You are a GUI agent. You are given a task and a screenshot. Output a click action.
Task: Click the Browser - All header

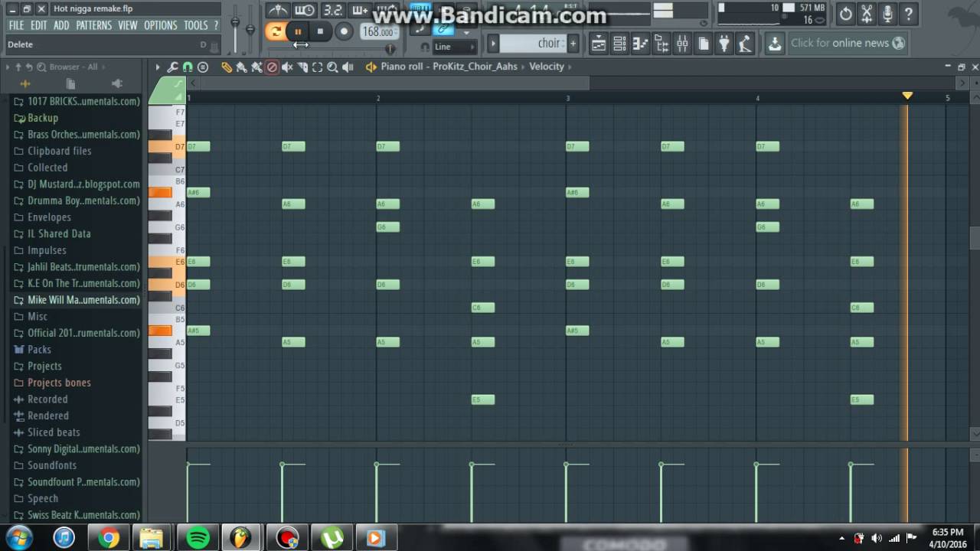[x=73, y=67]
